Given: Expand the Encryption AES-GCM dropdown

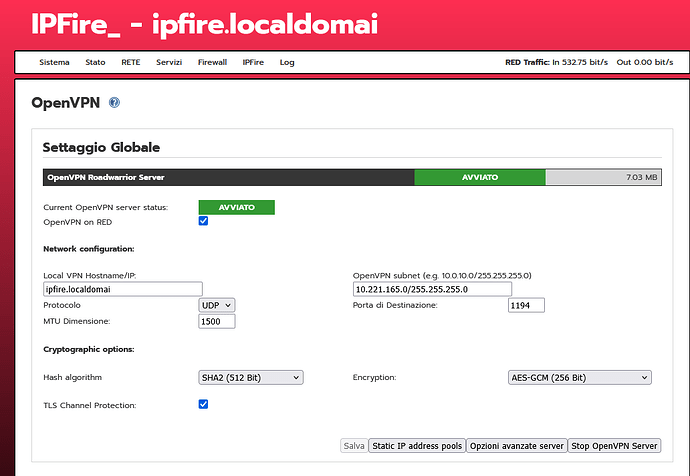Looking at the screenshot, I should (x=580, y=377).
